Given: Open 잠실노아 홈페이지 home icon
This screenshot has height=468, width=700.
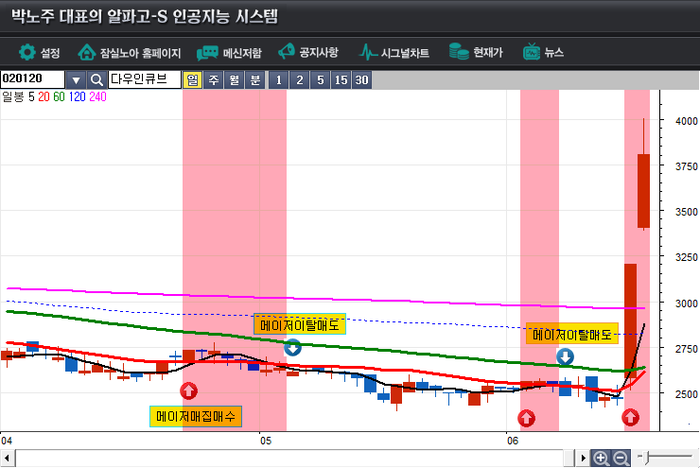Looking at the screenshot, I should click(x=87, y=52).
